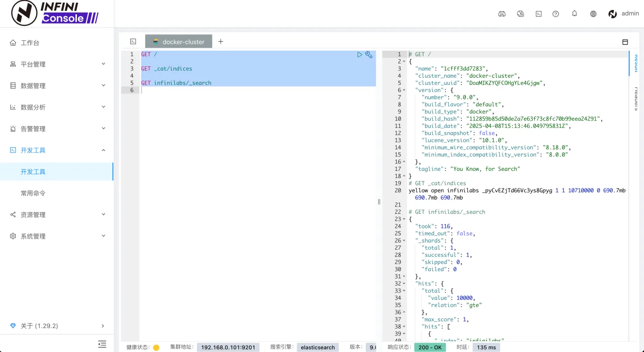
Task: Fold the "hits" array at line 38
Action: [x=404, y=326]
